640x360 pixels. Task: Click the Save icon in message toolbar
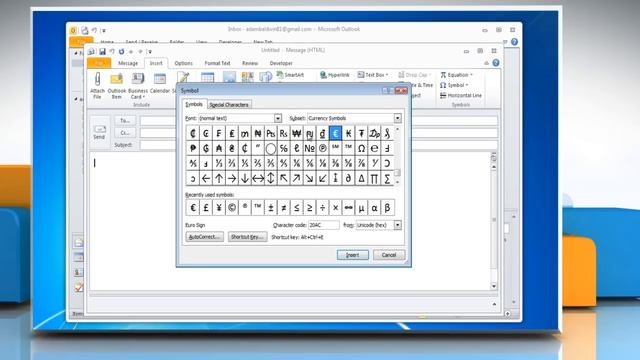(102, 51)
